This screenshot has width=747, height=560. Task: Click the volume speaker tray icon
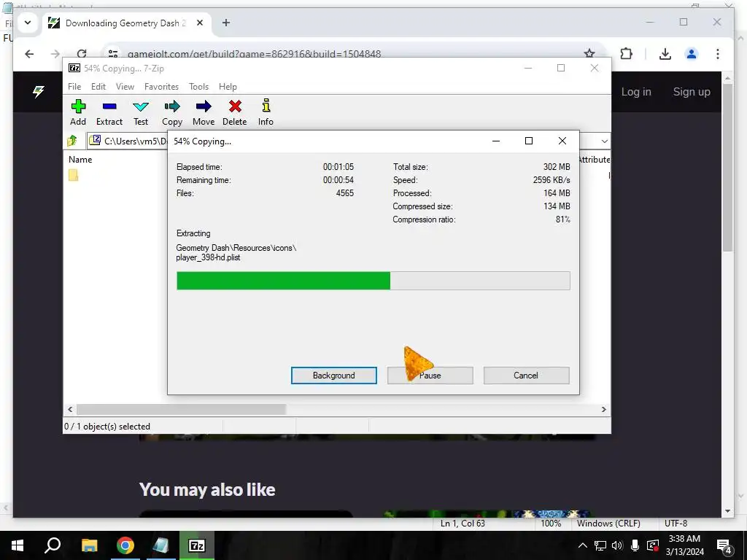pos(617,545)
